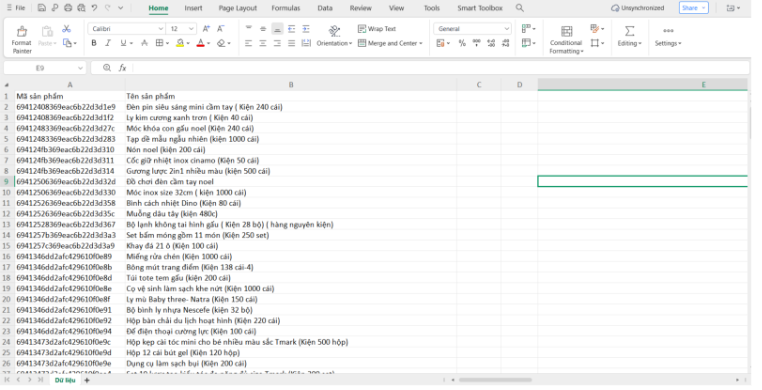The height and width of the screenshot is (390, 762).
Task: Apply comma thousands separator style
Action: coord(477,43)
